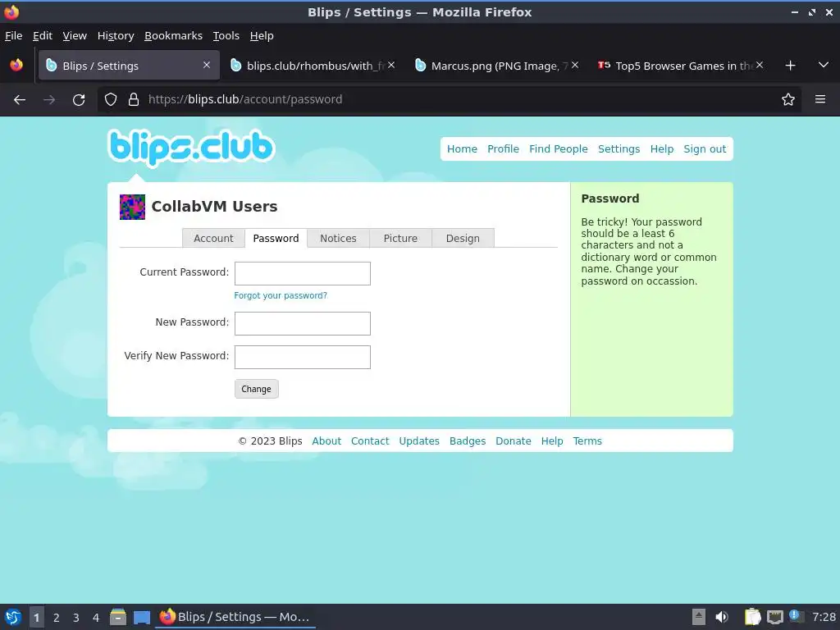Open Help in top site navigation
Viewport: 840px width, 630px height.
point(662,149)
